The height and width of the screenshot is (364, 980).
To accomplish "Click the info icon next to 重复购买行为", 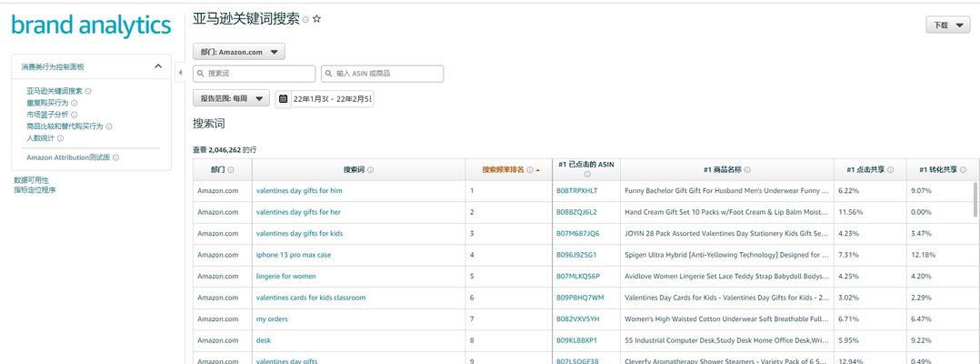I will (x=75, y=103).
